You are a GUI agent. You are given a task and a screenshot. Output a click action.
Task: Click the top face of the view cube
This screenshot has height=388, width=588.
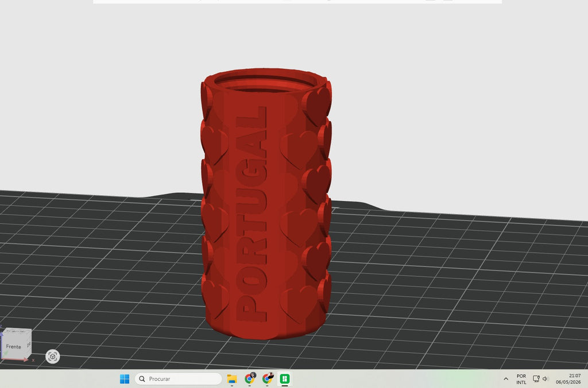click(18, 331)
